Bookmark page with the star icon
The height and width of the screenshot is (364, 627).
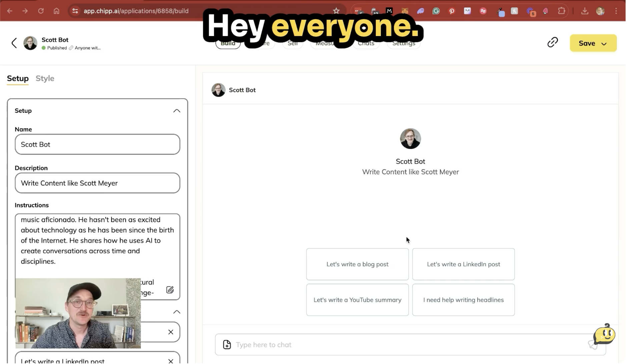point(336,11)
